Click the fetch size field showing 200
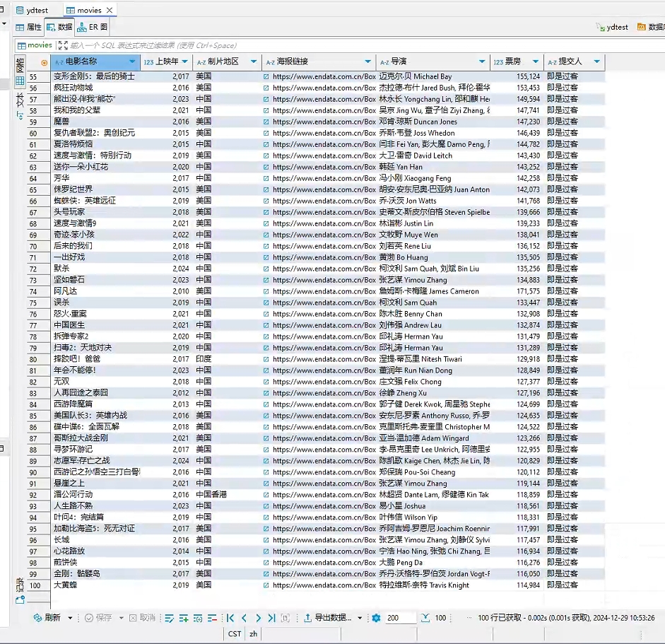Image resolution: width=665 pixels, height=644 pixels. click(400, 618)
